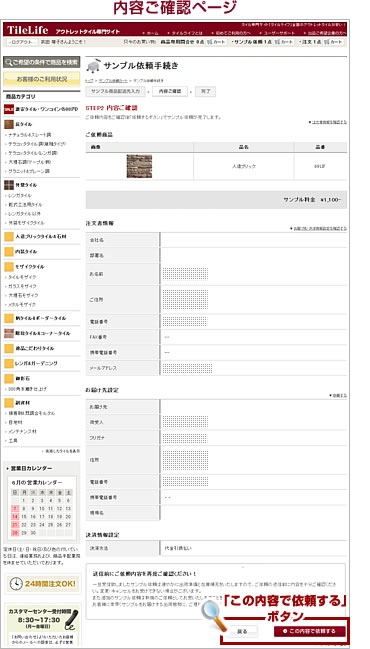370x649 pixels.
Task: Click ご希望の条件で商品を検索 search button
Action: 42,62
